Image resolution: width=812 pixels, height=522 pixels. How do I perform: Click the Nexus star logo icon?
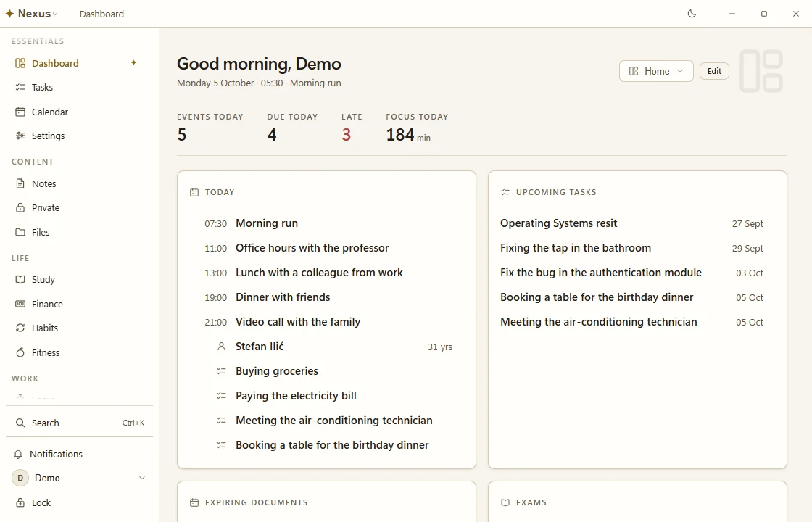click(x=9, y=14)
